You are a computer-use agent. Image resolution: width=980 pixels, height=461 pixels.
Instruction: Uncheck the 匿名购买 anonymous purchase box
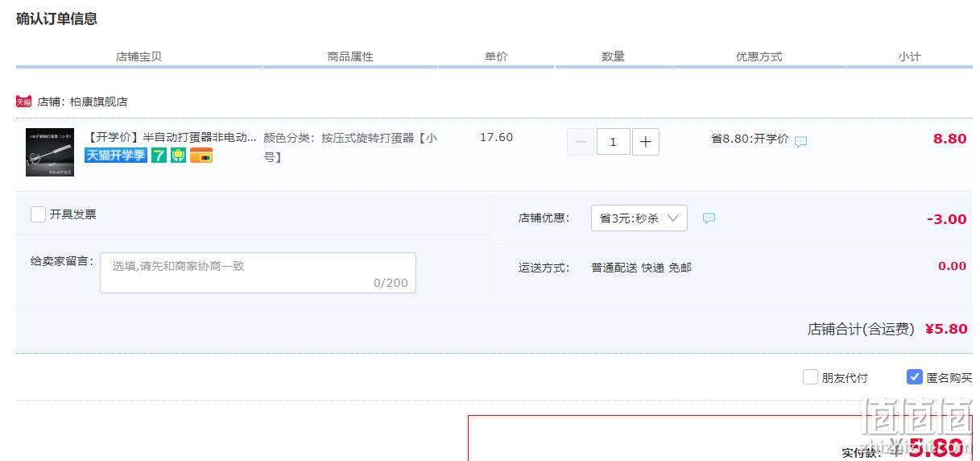(914, 377)
